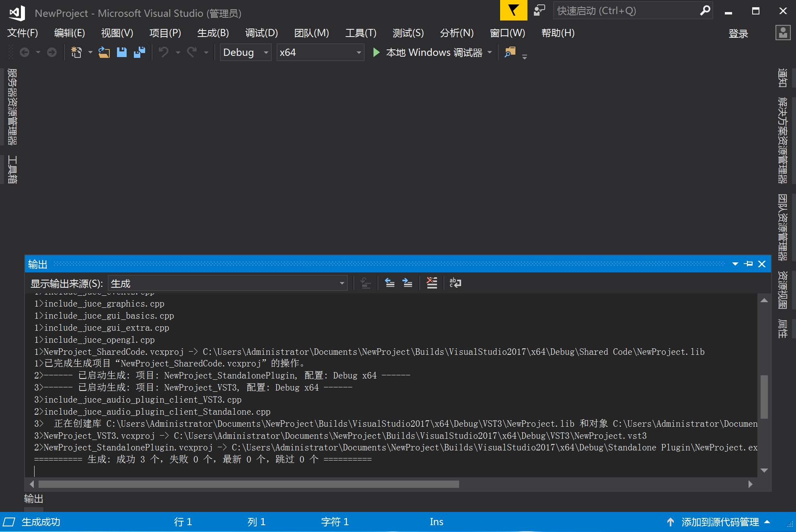Go to previous message in output
The width and height of the screenshot is (796, 532).
(x=390, y=283)
